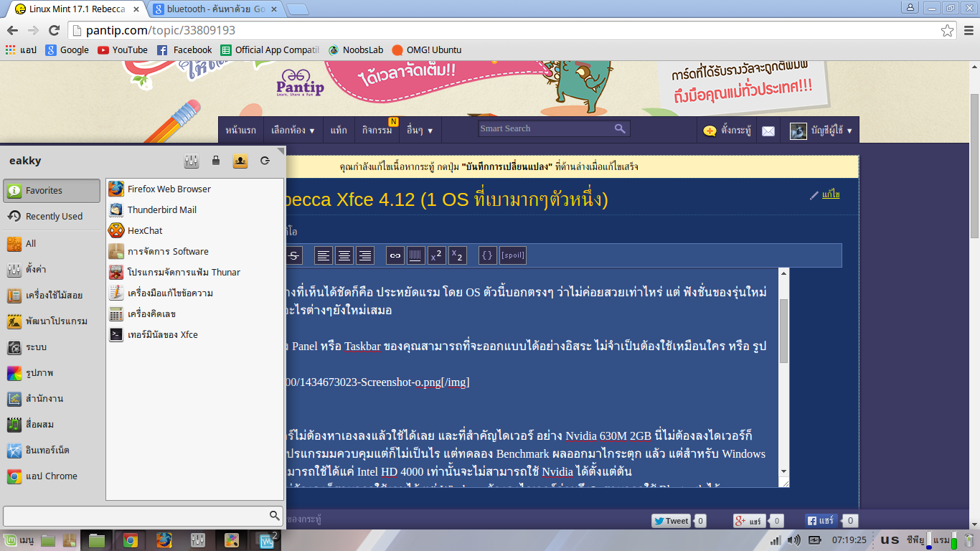This screenshot has height=551, width=980.
Task: Open the สื่อผสม multimedia category
Action: 52,425
